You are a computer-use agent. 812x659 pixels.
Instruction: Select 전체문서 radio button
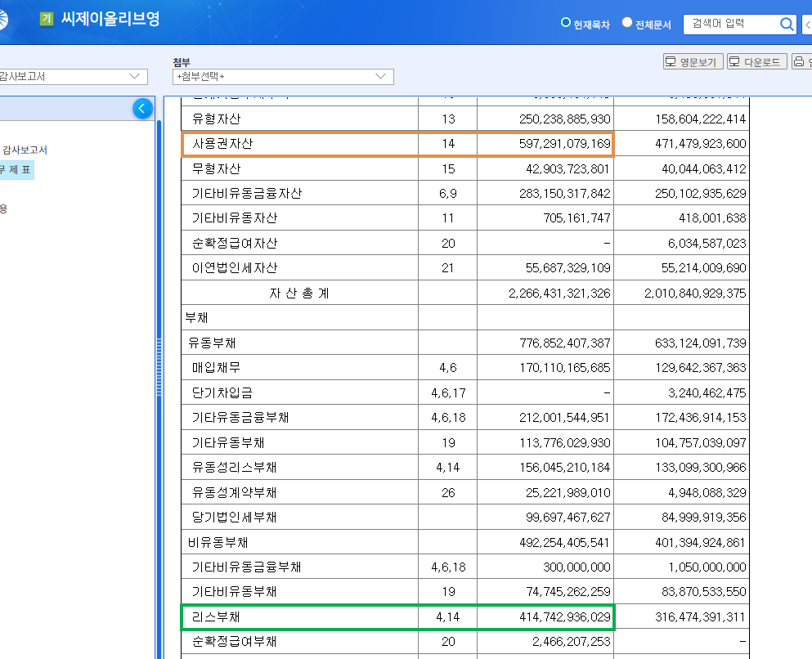(x=627, y=22)
